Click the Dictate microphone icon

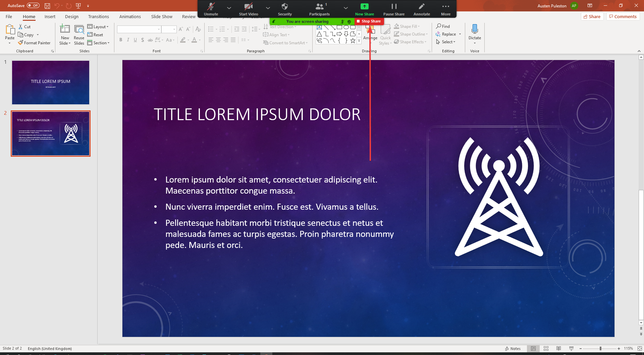pos(475,29)
